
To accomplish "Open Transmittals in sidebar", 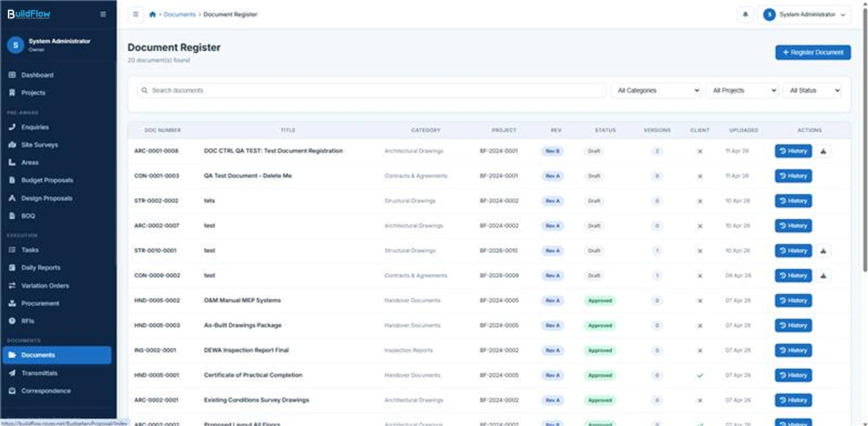I will click(x=40, y=373).
